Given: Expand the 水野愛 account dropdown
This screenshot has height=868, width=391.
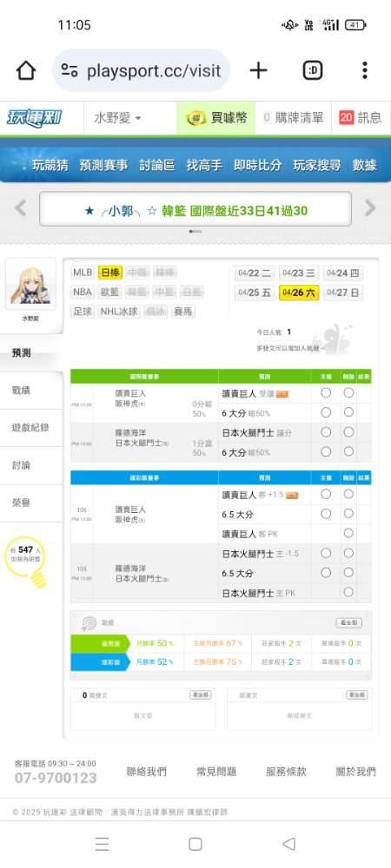Looking at the screenshot, I should [x=117, y=118].
